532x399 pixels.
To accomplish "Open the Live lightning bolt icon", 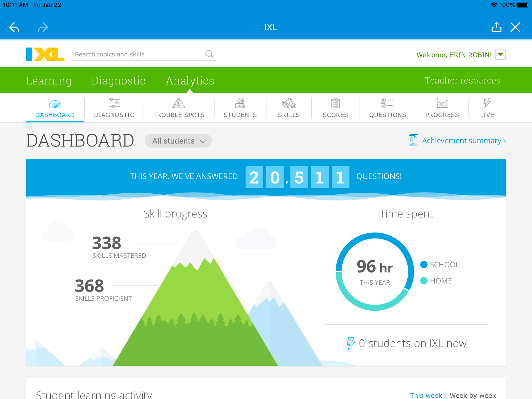I will click(487, 103).
